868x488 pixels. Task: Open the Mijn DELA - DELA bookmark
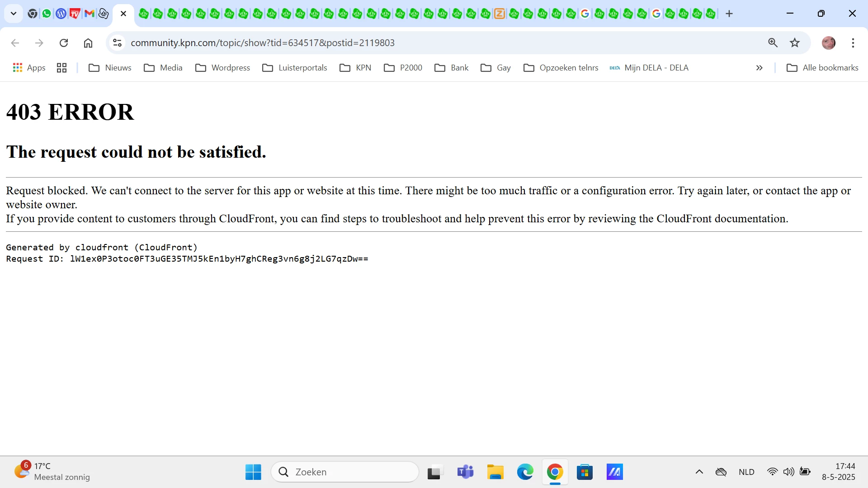point(649,68)
